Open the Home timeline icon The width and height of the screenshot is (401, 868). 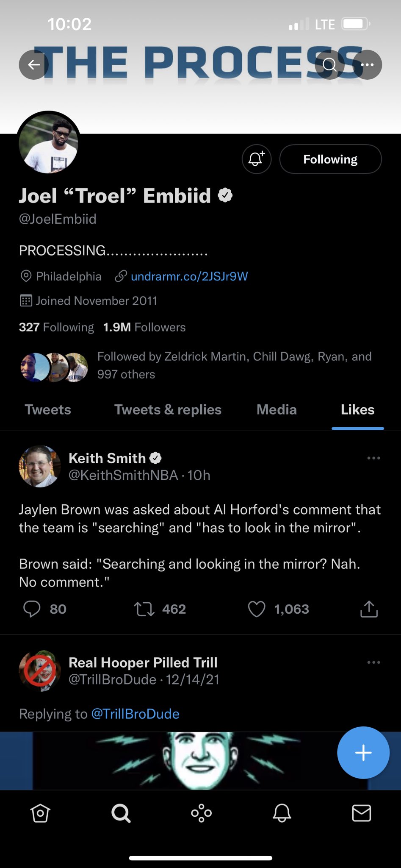pyautogui.click(x=40, y=813)
